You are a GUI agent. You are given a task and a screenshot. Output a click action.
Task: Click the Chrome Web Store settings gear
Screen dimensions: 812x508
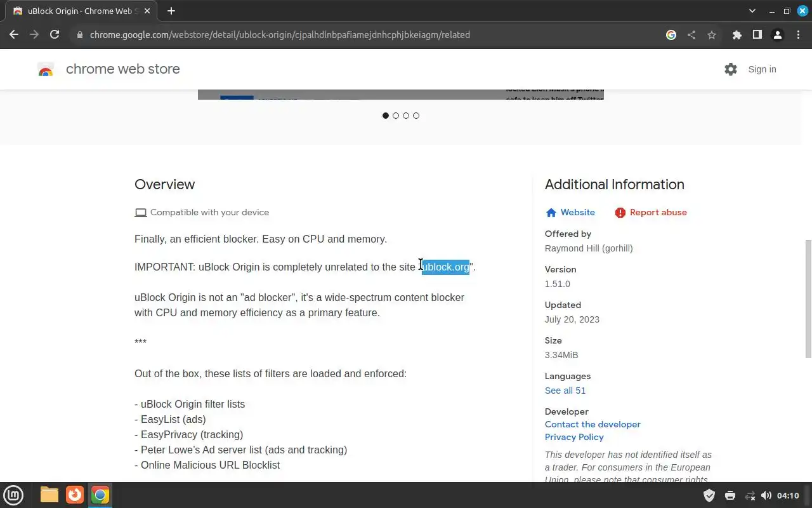731,69
